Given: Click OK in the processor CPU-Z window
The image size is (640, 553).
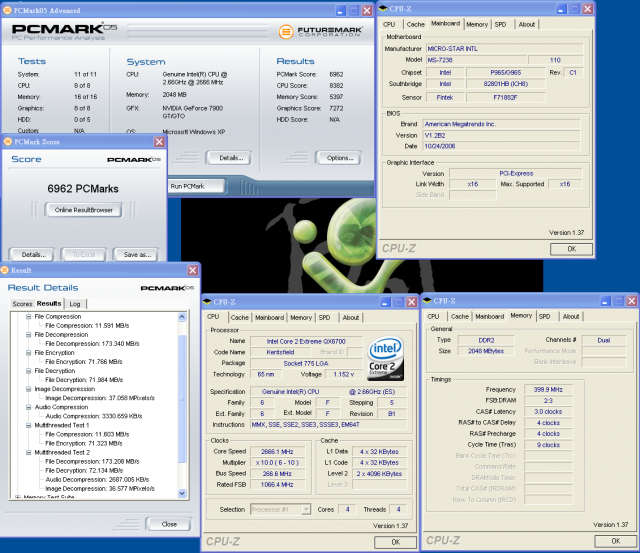Looking at the screenshot, I should click(x=396, y=542).
